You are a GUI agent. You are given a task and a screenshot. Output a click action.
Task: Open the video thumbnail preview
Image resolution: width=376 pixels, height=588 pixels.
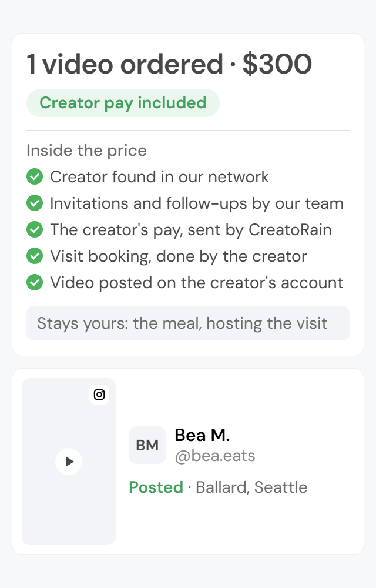tap(69, 462)
